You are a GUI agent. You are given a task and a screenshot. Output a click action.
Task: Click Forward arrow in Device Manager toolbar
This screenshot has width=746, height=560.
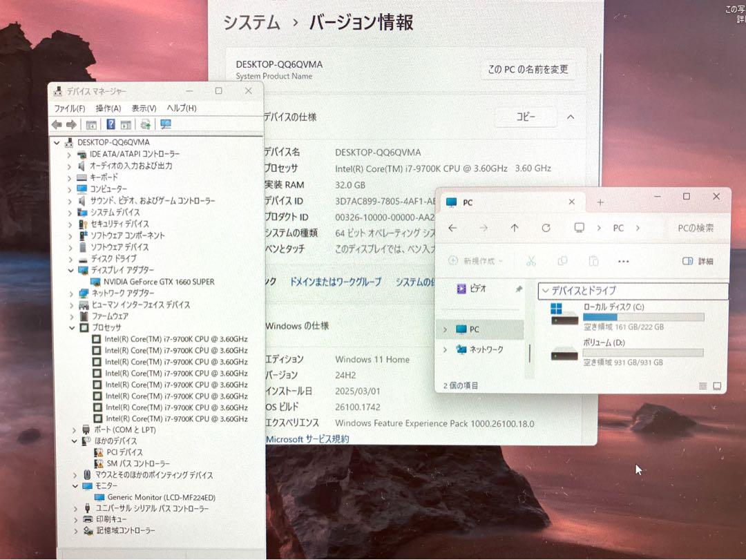click(x=71, y=125)
